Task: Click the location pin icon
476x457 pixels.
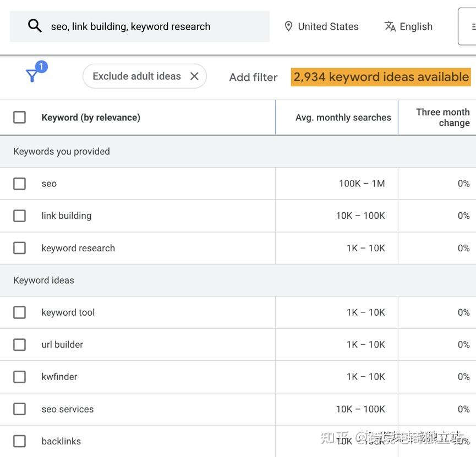Action: (x=288, y=26)
